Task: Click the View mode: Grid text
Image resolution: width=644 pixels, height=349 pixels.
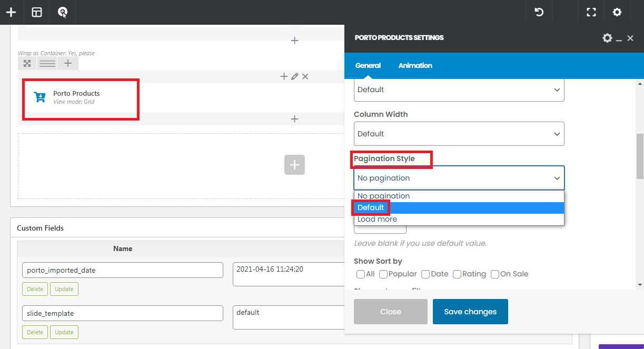Action: (74, 102)
